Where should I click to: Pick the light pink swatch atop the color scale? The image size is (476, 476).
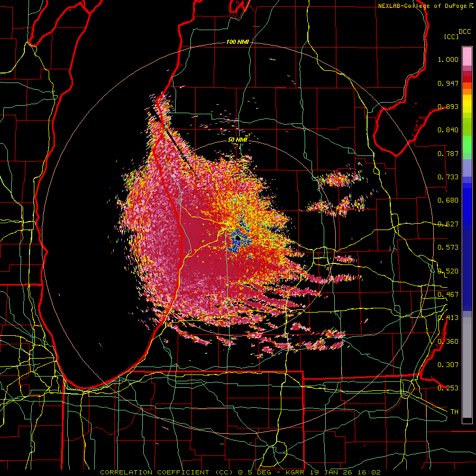[x=467, y=57]
